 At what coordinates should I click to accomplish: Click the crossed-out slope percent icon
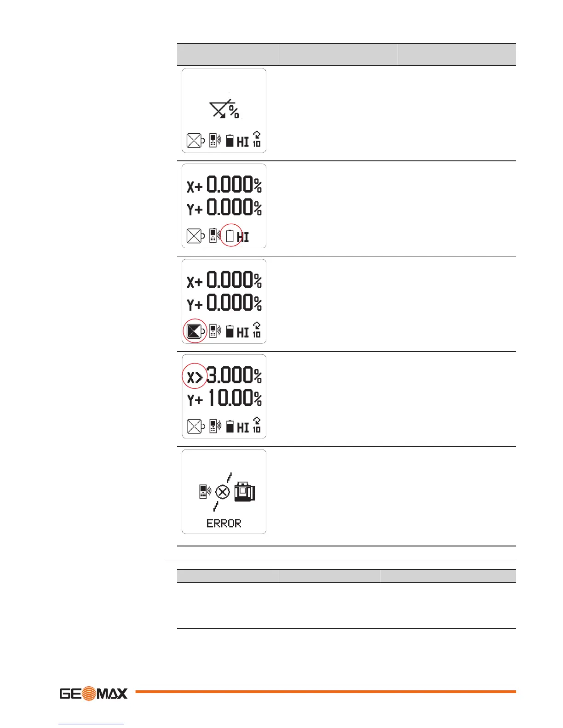pyautogui.click(x=224, y=109)
